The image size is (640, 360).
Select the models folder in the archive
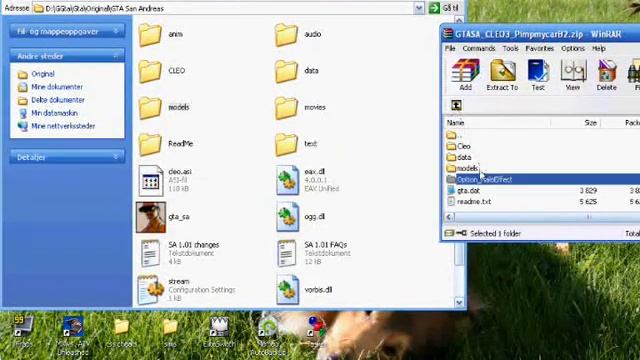click(x=462, y=168)
